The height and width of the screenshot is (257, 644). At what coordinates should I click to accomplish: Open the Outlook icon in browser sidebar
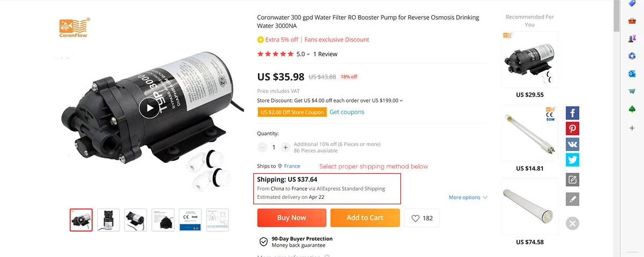pos(632,73)
